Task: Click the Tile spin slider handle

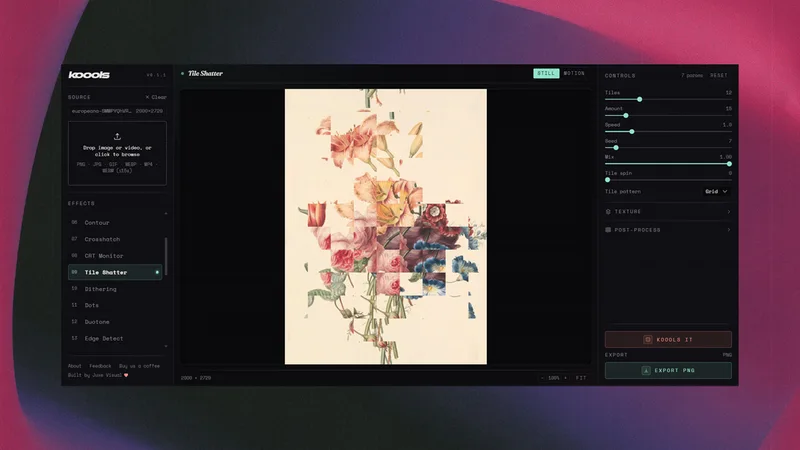Action: point(607,180)
